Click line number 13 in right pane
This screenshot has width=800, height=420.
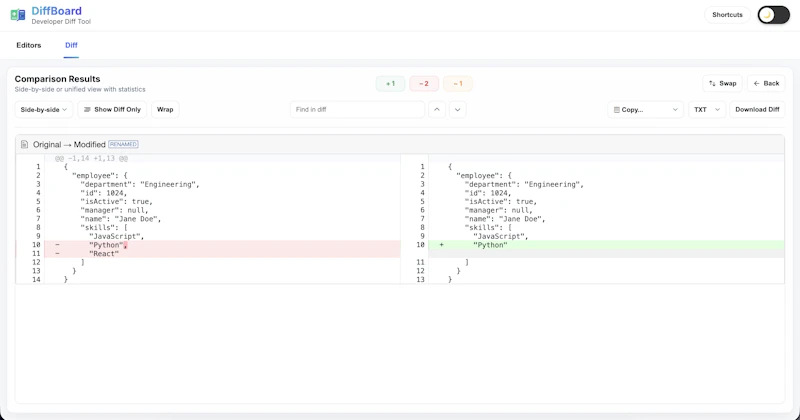tap(420, 280)
